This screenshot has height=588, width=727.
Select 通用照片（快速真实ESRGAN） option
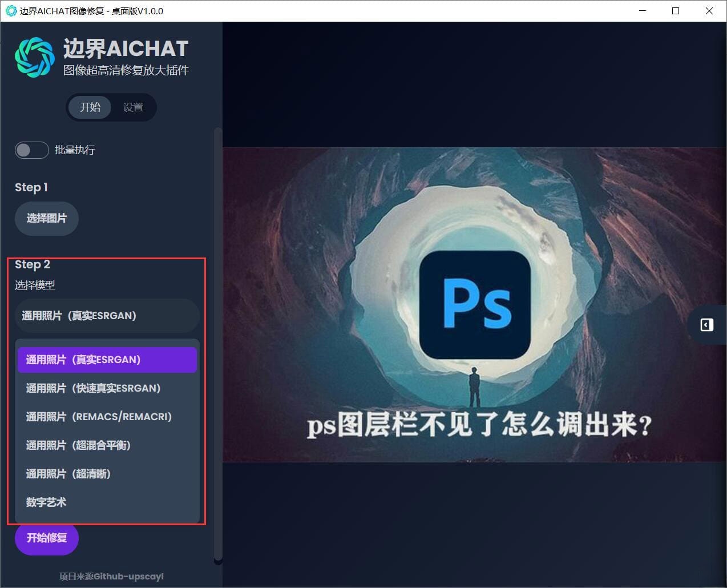[107, 388]
